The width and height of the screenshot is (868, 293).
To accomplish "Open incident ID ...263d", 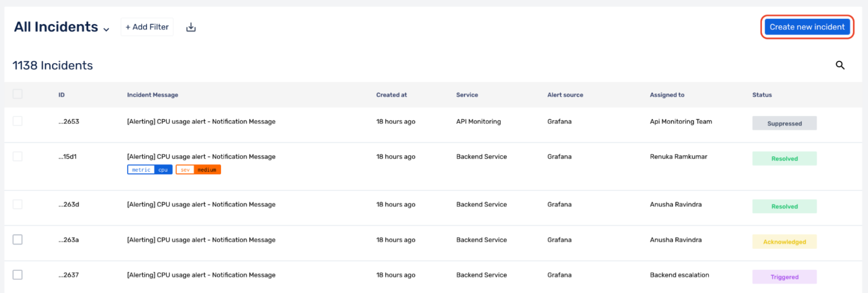I will tap(69, 205).
